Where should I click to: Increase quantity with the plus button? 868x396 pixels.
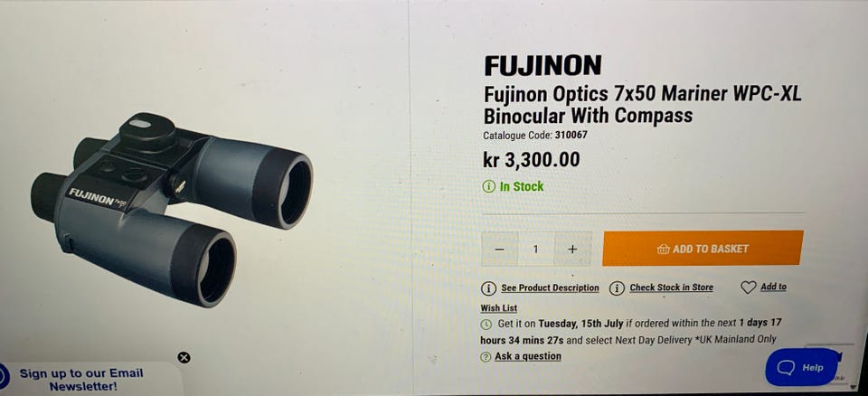click(x=572, y=249)
